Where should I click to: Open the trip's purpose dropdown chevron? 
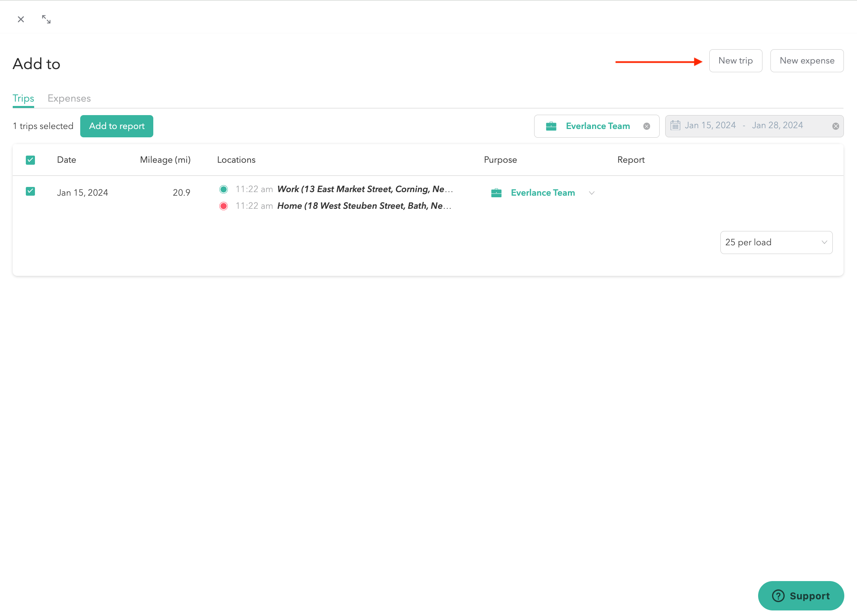[x=592, y=193]
